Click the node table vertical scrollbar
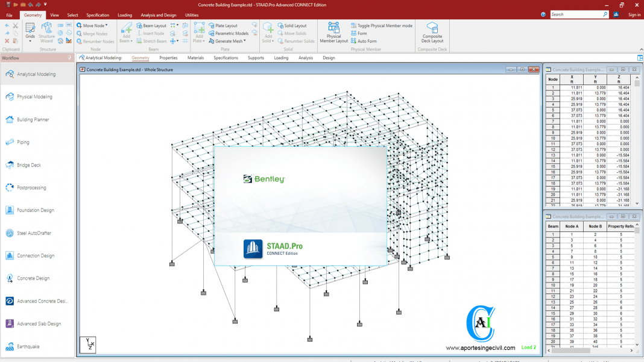Image resolution: width=644 pixels, height=362 pixels. 637,139
